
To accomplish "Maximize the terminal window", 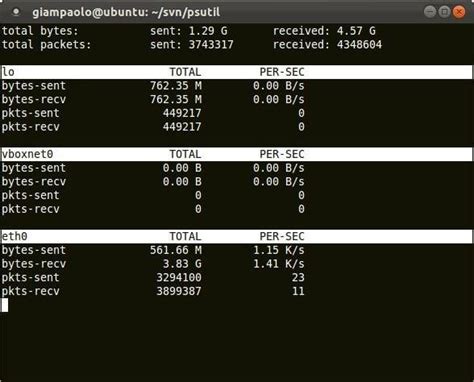I will [x=444, y=12].
